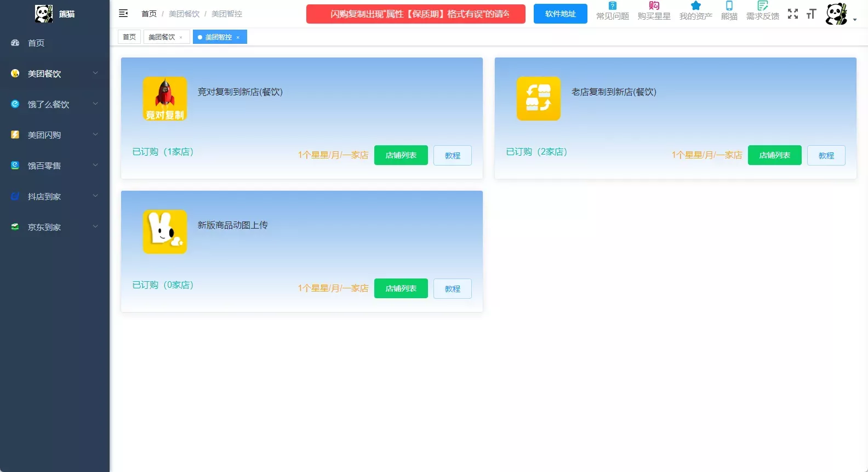Click the 美团闪购 lightning icon
The image size is (868, 472).
tap(15, 135)
